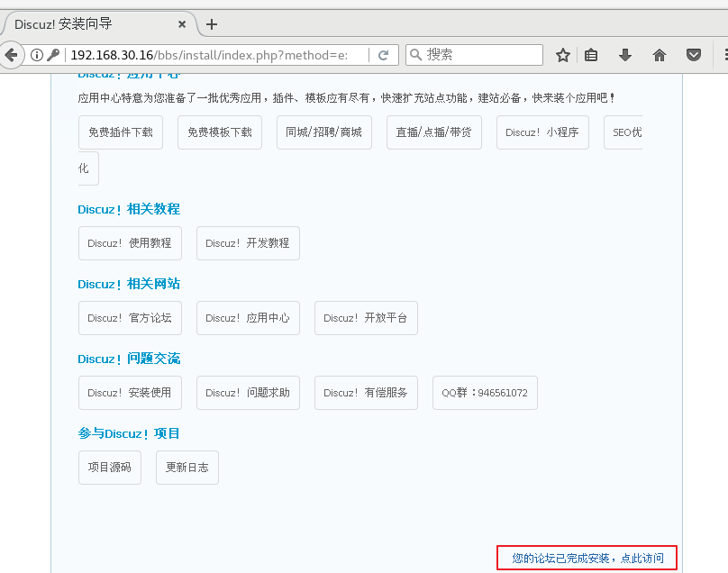Click the 参与Discuz! 项目 heading
728x573 pixels.
(x=129, y=433)
